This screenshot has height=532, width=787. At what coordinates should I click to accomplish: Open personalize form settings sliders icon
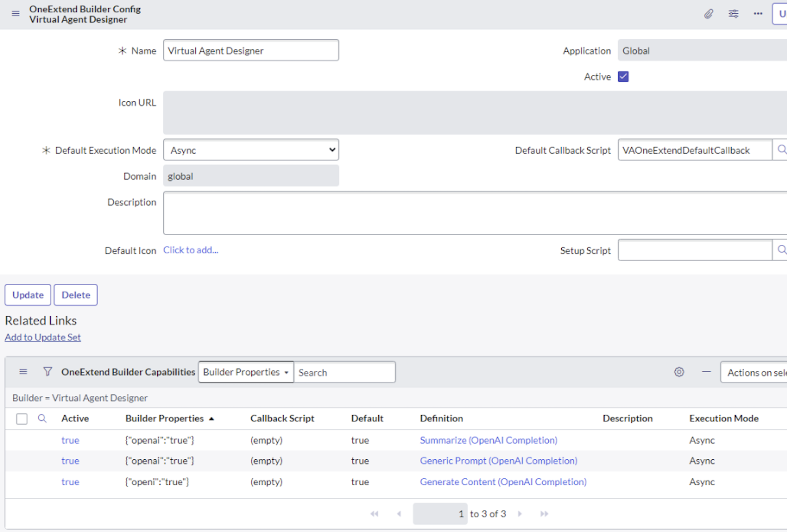733,14
